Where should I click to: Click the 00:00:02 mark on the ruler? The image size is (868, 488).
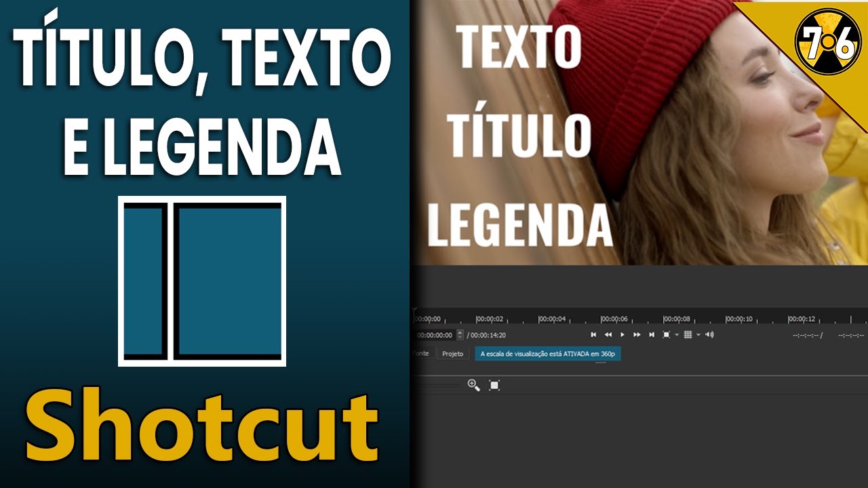[490, 319]
